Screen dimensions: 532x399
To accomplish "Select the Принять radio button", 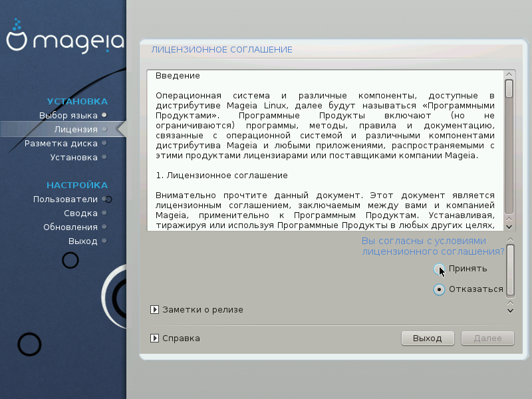I will click(439, 269).
